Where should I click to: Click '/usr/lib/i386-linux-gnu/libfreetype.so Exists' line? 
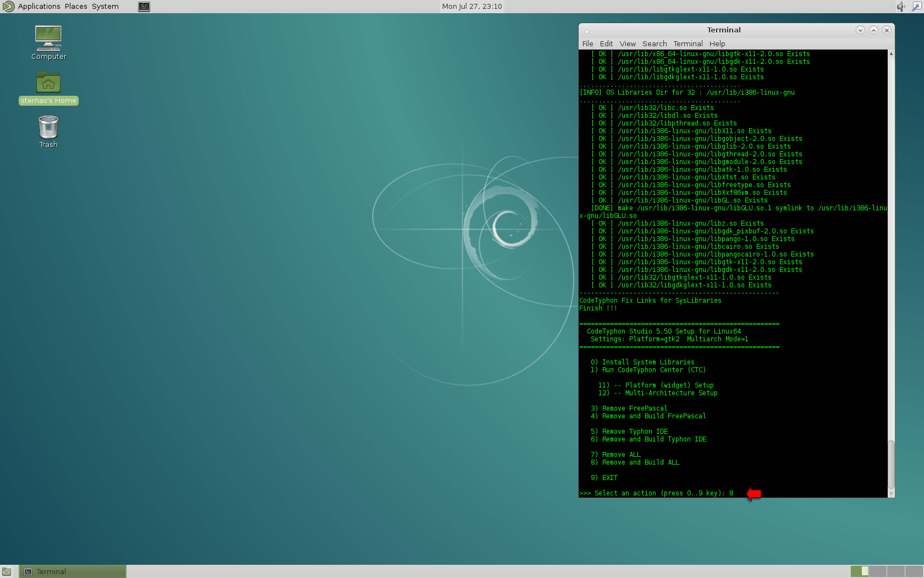tap(691, 185)
